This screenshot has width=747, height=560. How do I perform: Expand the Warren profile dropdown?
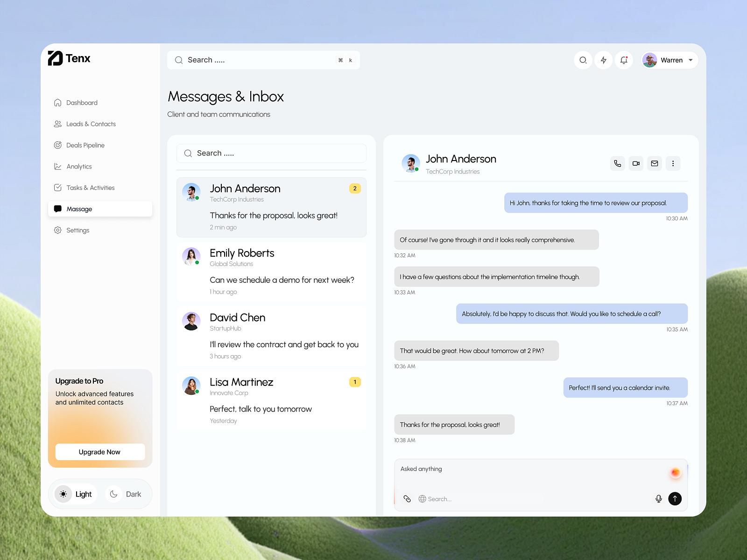[x=690, y=60]
